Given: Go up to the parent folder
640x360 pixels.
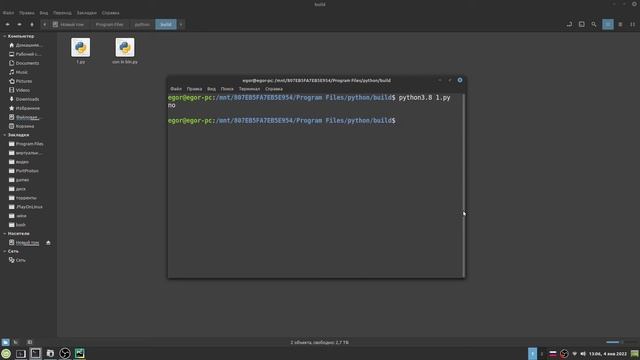Looking at the screenshot, I should pos(32,24).
